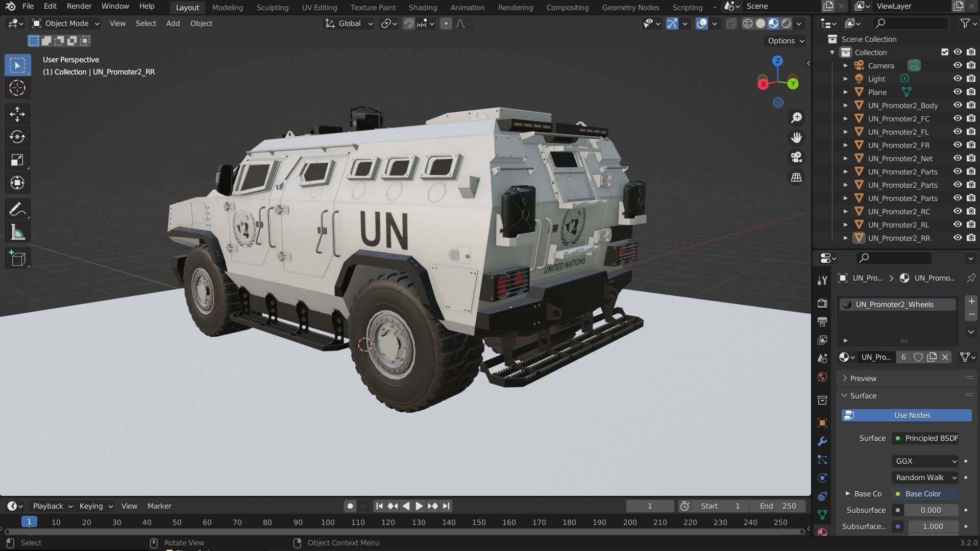The height and width of the screenshot is (551, 980).
Task: Select wireframe viewport shading
Action: pyautogui.click(x=748, y=23)
